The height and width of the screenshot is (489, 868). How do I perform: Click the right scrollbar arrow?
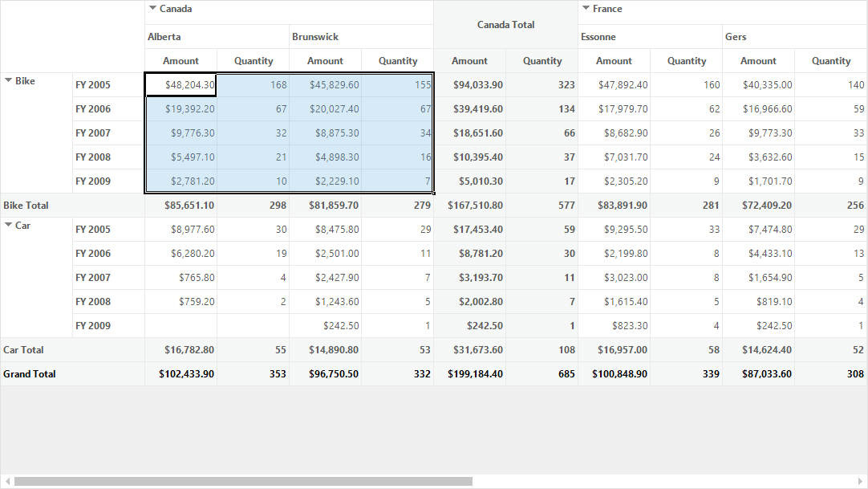point(860,481)
